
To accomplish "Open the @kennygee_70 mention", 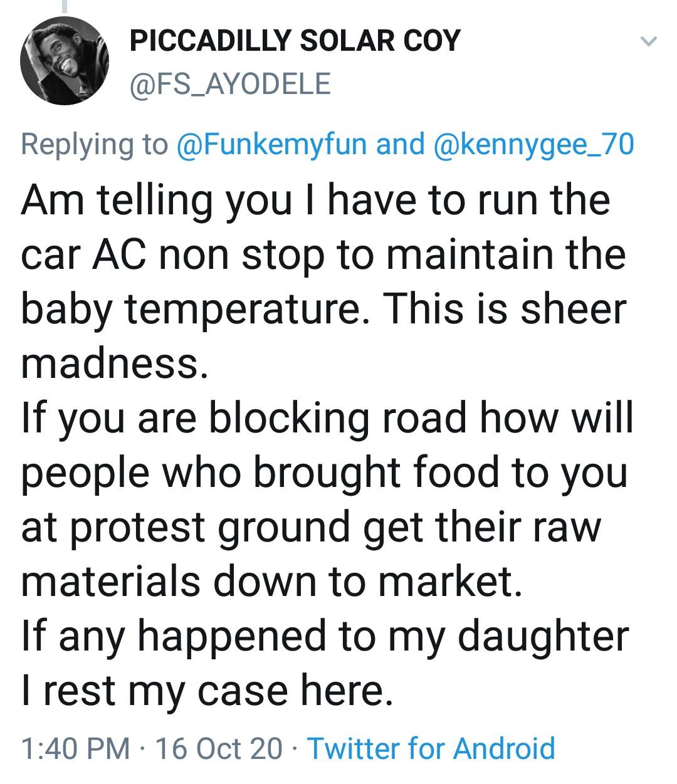I will coord(533,144).
